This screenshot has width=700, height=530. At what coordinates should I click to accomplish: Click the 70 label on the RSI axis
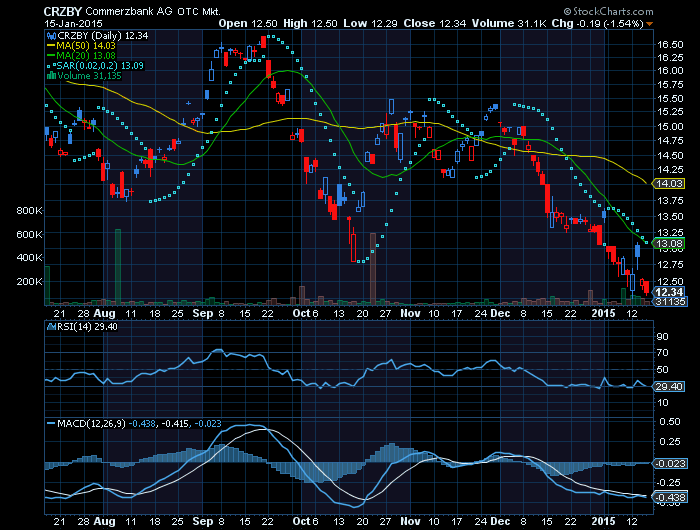click(x=662, y=353)
